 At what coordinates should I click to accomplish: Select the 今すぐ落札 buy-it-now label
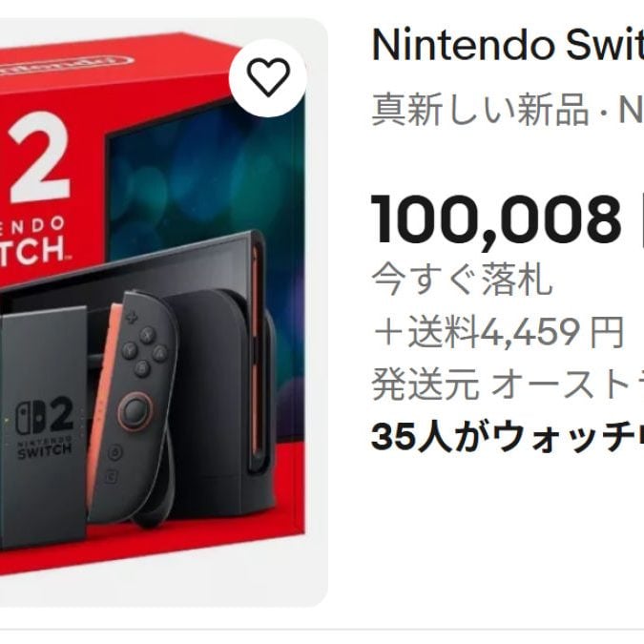(x=462, y=280)
